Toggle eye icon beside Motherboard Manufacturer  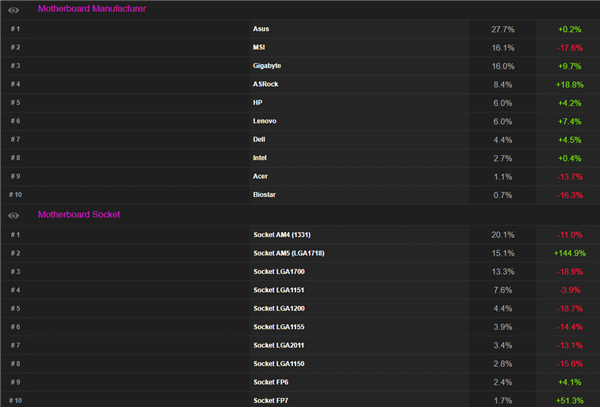pos(14,9)
